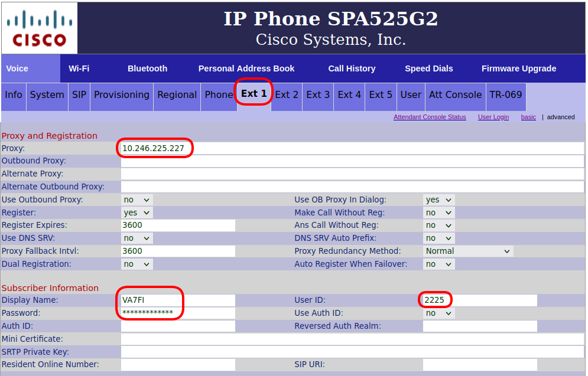
Task: Expand the Register dropdown
Action: [137, 212]
